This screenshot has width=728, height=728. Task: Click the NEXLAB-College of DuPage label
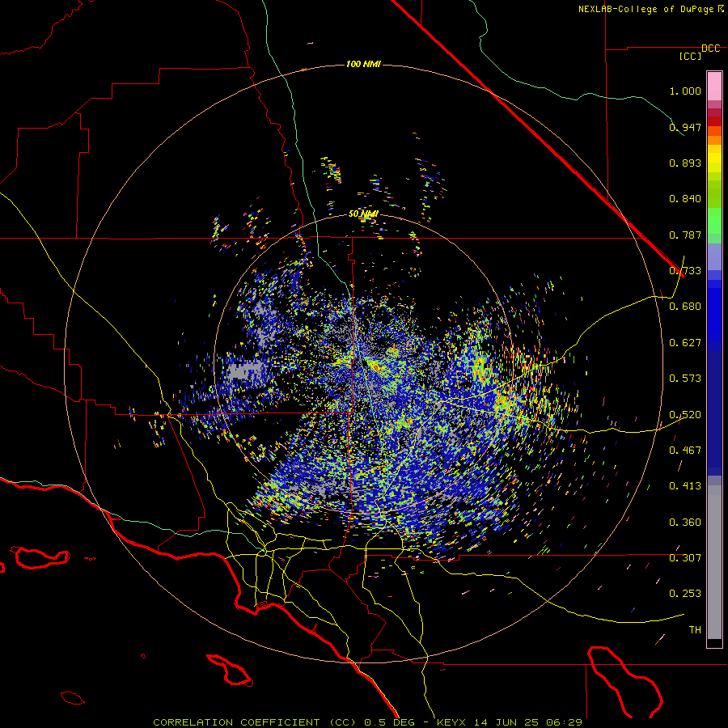pyautogui.click(x=647, y=9)
